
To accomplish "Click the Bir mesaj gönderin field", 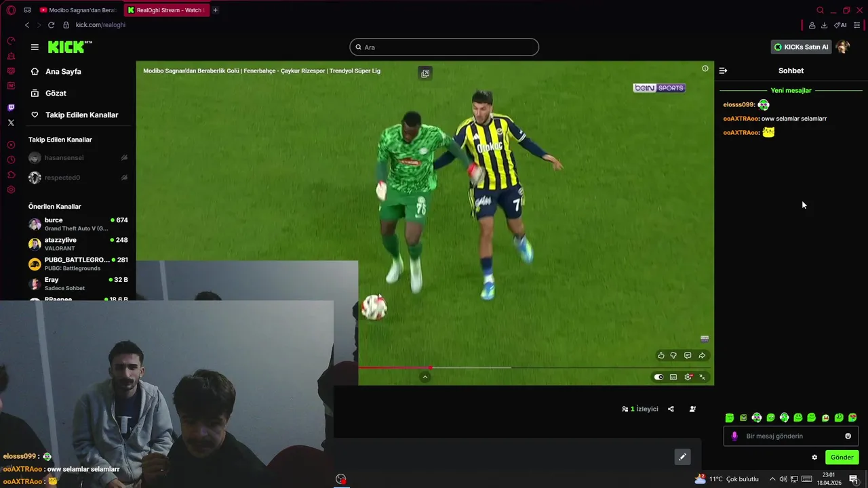I will click(x=792, y=436).
